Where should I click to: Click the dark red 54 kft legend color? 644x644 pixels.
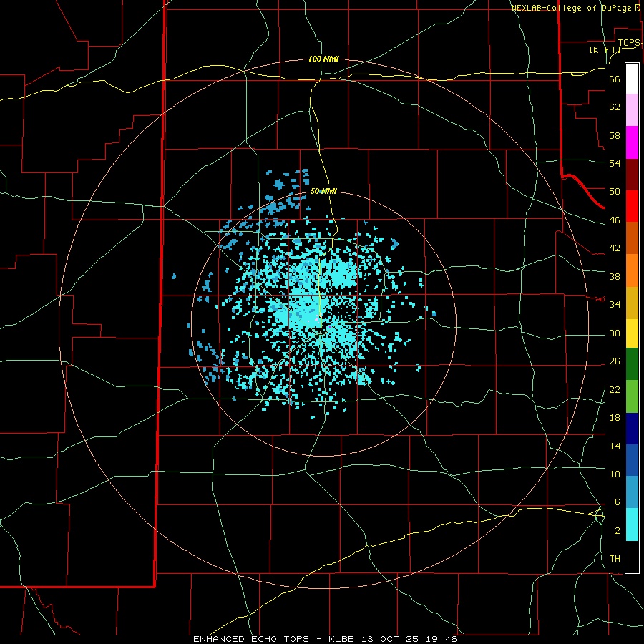pos(632,175)
